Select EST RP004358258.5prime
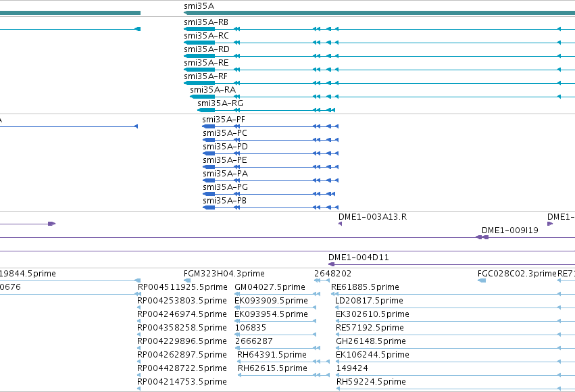The width and height of the screenshot is (575, 392). (182, 328)
